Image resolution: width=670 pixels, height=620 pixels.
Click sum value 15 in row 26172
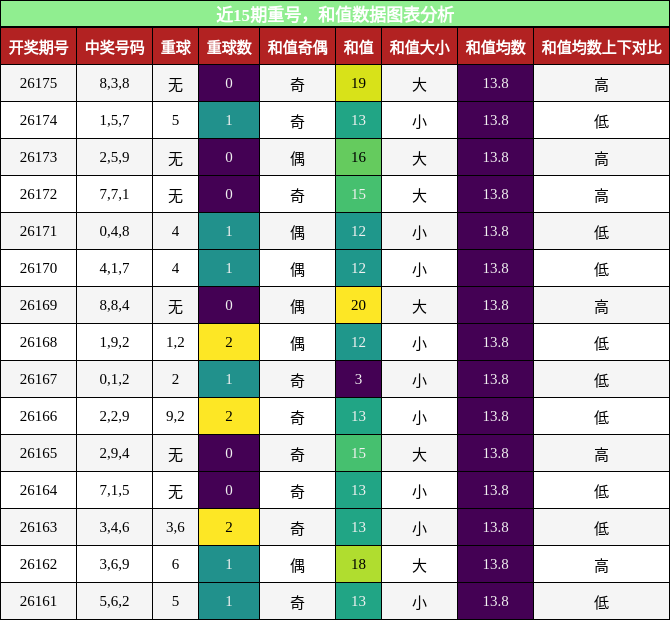tap(359, 194)
